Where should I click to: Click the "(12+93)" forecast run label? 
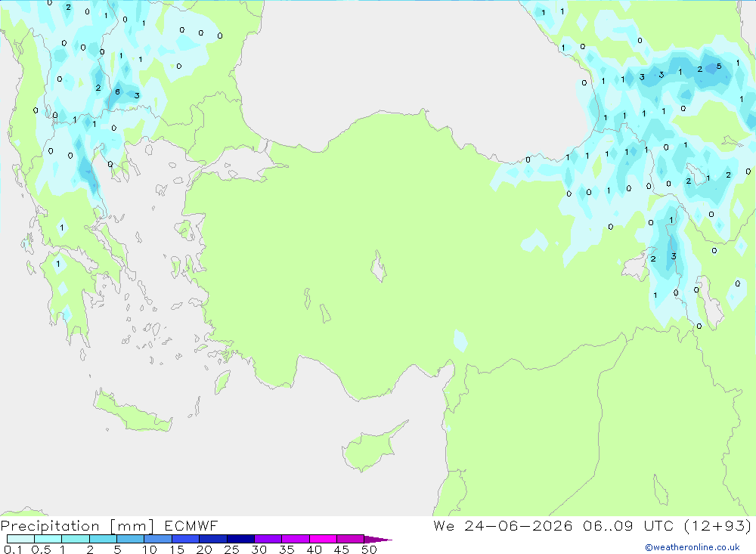coord(717,525)
